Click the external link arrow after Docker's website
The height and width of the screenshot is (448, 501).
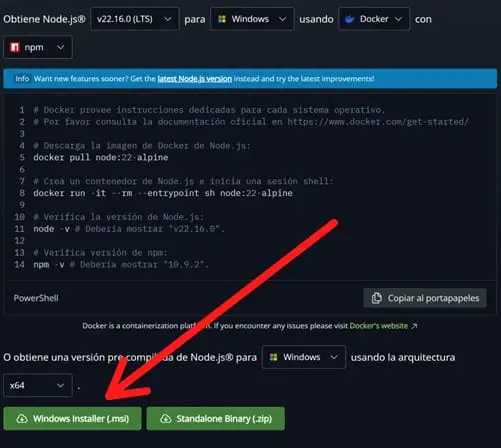click(x=414, y=326)
